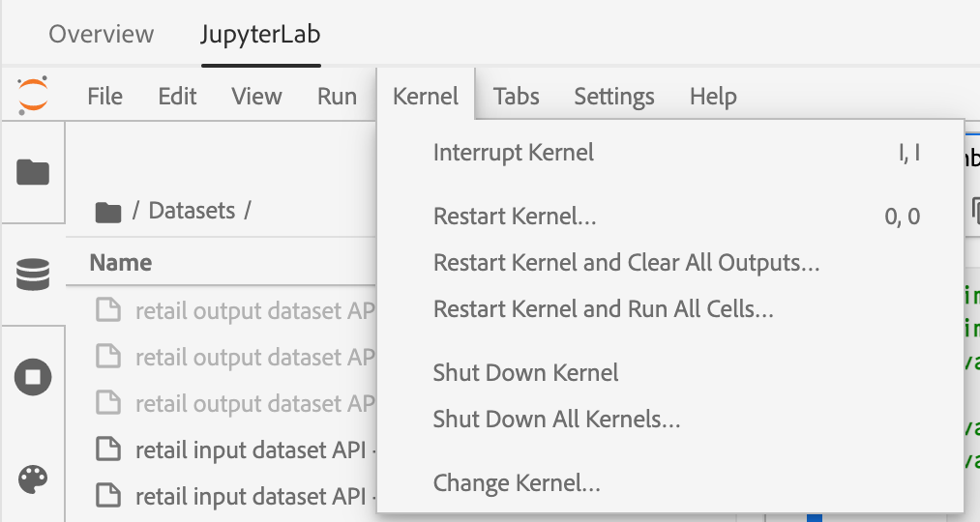980x522 pixels.
Task: Click Shut Down Kernel option
Action: click(525, 373)
